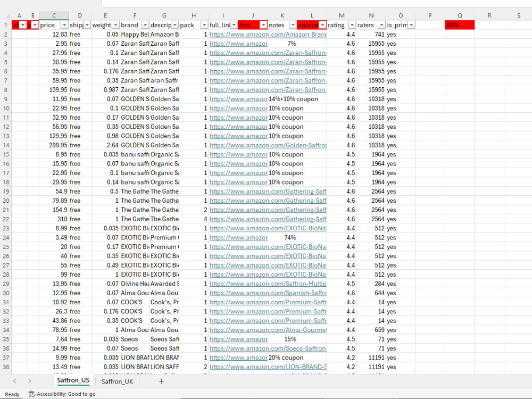This screenshot has width=532, height=399.
Task: Open the is_prime column filter dropdown
Action: point(411,25)
